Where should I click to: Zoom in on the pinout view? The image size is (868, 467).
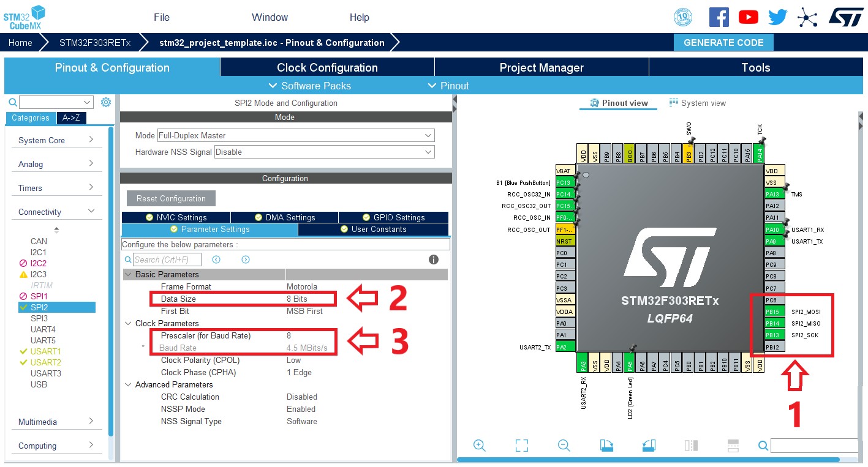point(480,446)
